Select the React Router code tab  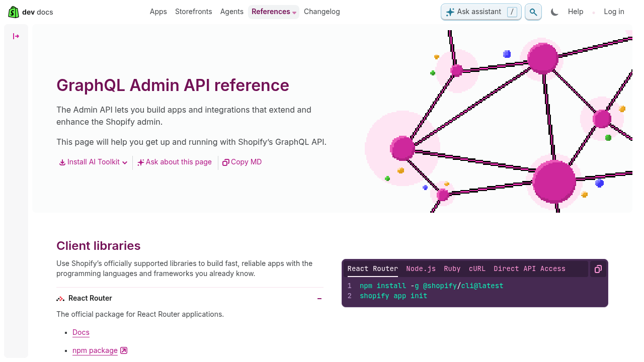click(373, 269)
